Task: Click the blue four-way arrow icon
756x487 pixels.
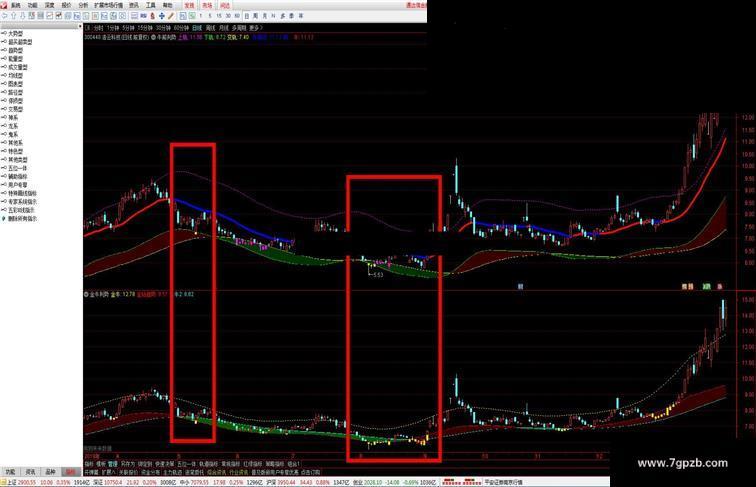Action: (162, 16)
